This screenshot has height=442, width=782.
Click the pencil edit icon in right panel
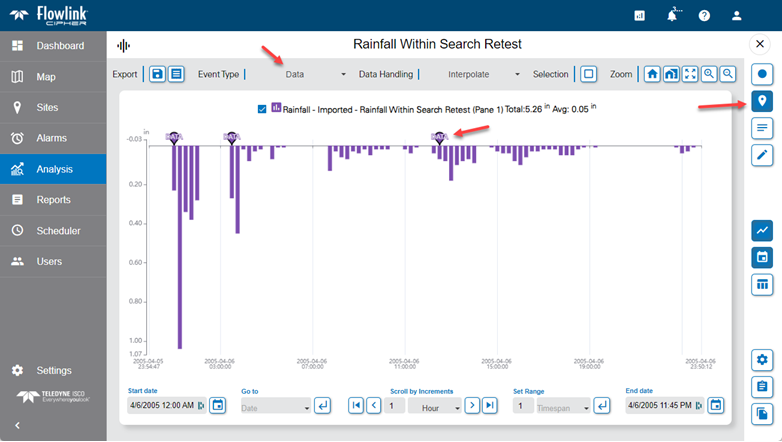762,154
